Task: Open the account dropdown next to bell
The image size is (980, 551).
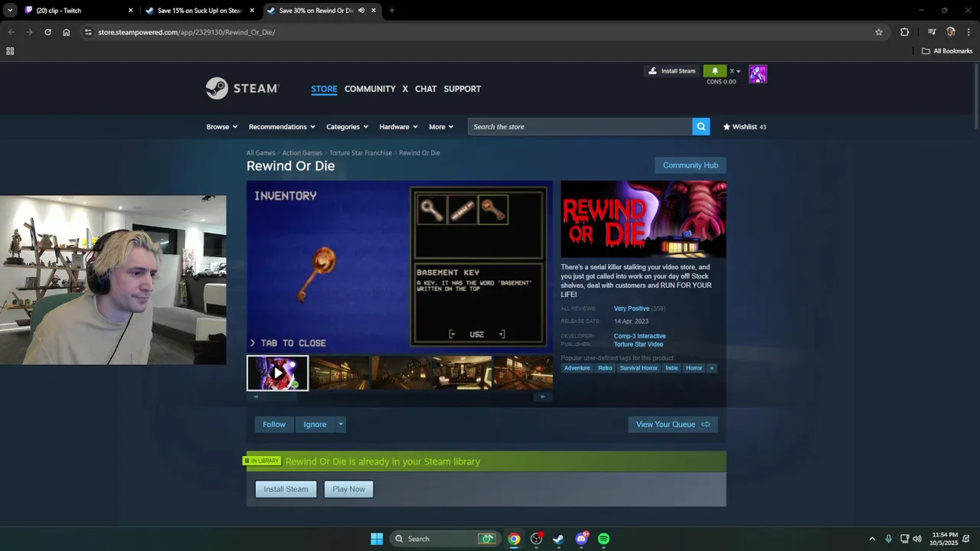Action: coord(734,71)
